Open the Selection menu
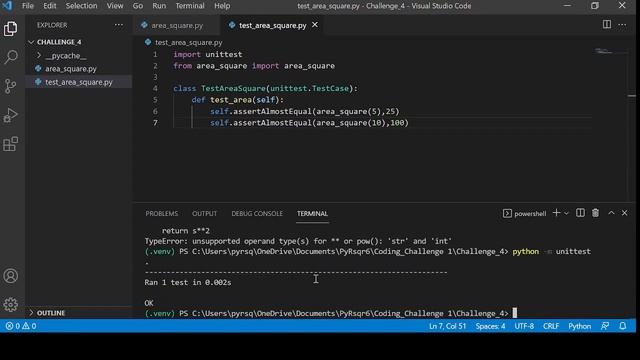 [x=81, y=6]
